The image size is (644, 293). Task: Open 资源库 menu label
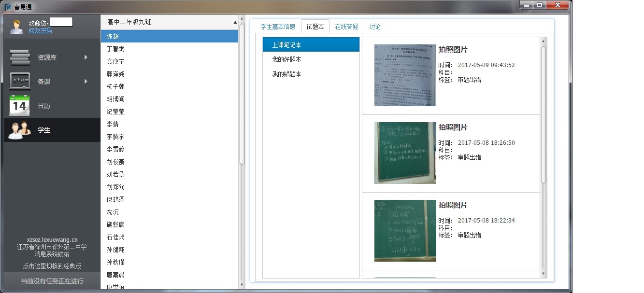point(47,57)
